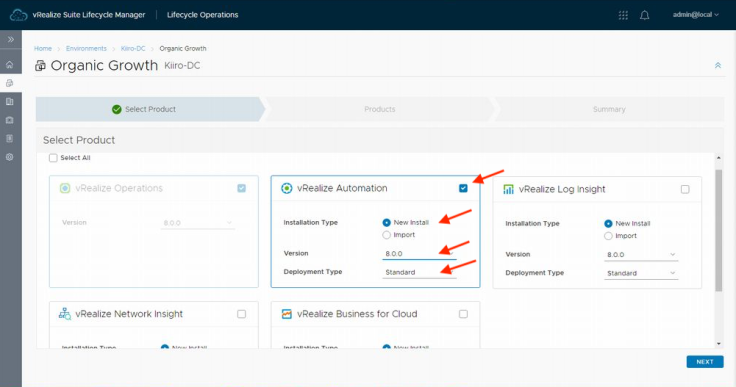
Task: Click the vRealize Operations product icon
Action: coord(65,188)
